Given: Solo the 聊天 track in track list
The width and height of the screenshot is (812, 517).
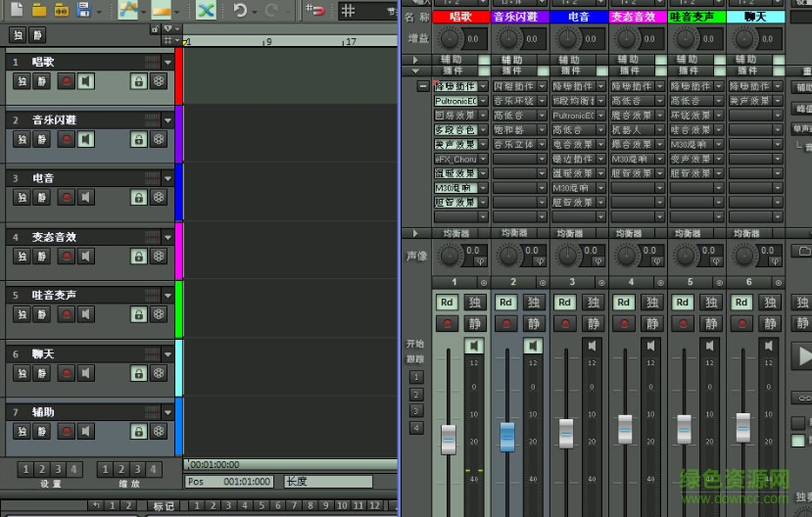Looking at the screenshot, I should [21, 373].
